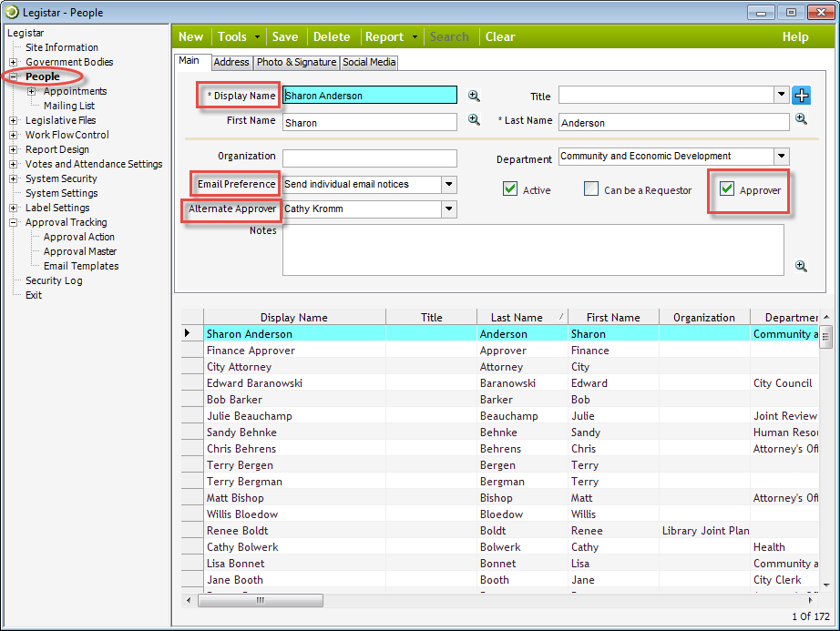This screenshot has height=631, width=840.
Task: Sort by Last Name column header
Action: point(522,318)
